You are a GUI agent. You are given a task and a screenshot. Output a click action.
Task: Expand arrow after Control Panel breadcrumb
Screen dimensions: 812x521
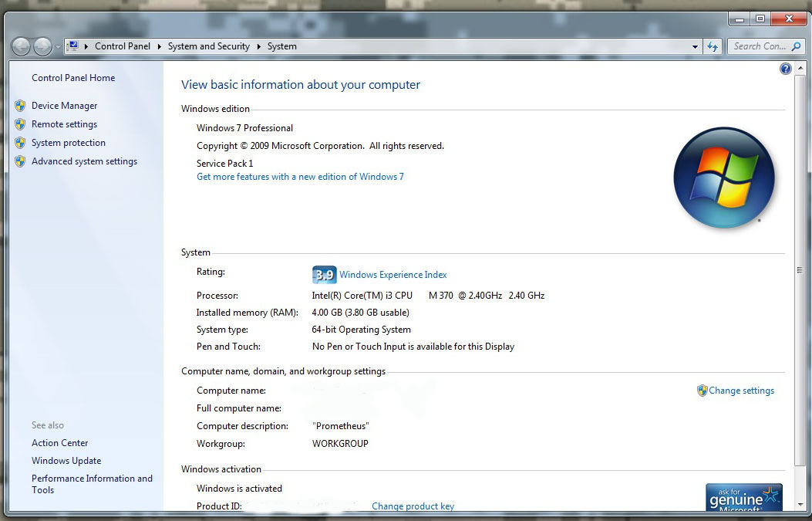coord(160,46)
